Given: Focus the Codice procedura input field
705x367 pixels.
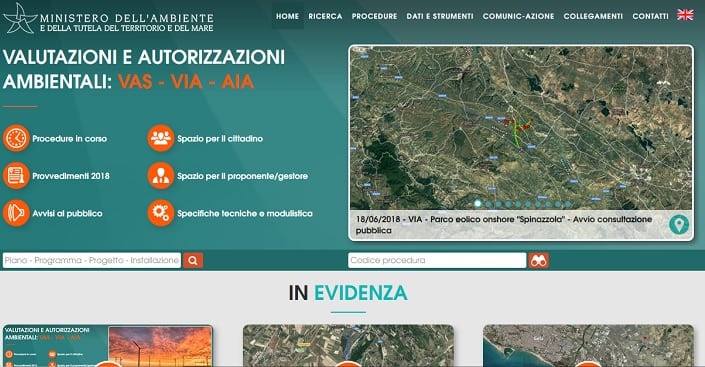Looking at the screenshot, I should (437, 260).
